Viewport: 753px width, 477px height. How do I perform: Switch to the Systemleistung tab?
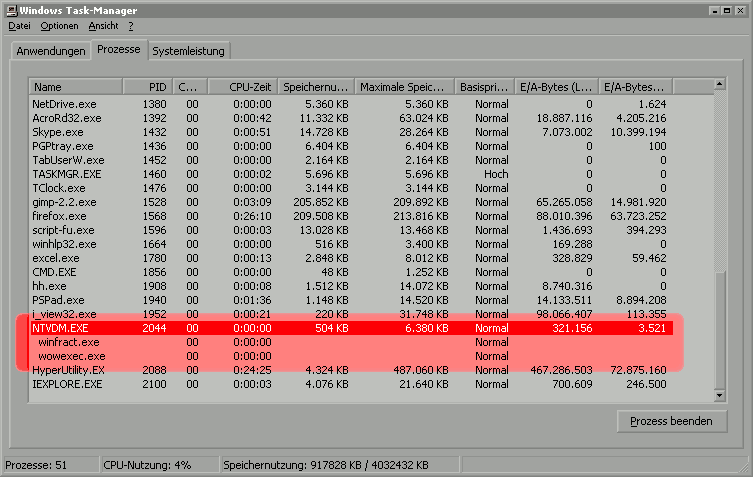click(188, 51)
